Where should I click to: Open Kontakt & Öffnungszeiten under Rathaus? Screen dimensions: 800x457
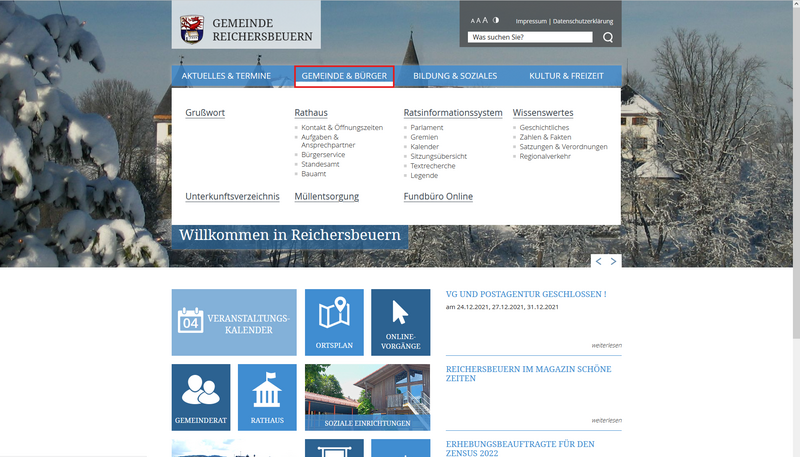(x=342, y=128)
